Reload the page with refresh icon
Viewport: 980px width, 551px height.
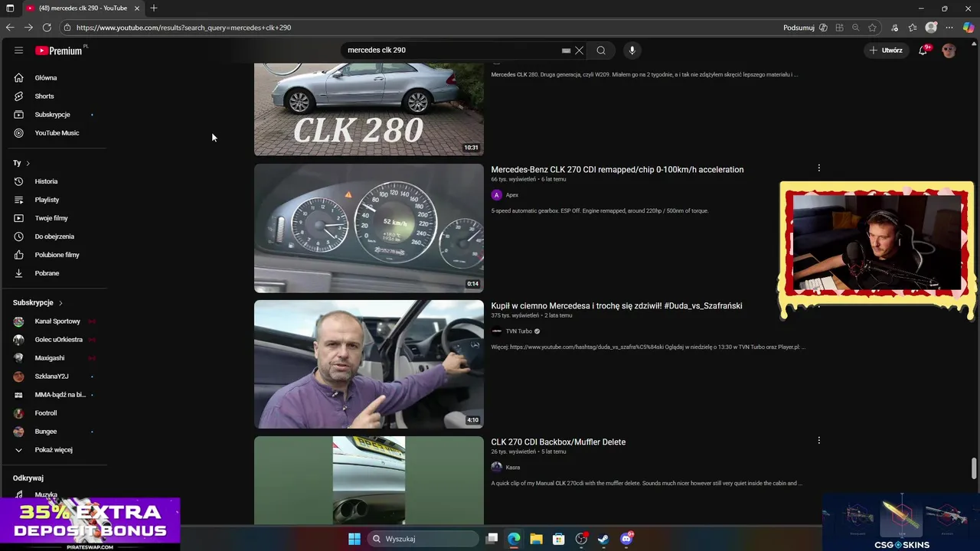coord(47,28)
